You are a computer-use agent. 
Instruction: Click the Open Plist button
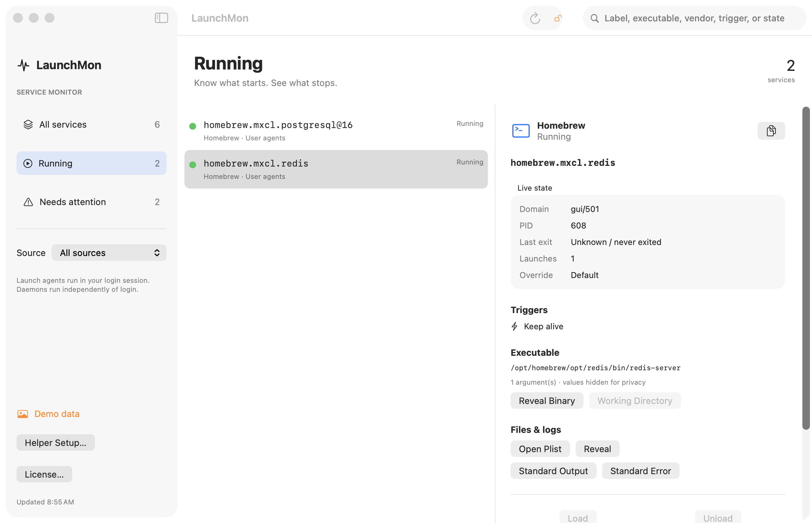pyautogui.click(x=540, y=449)
